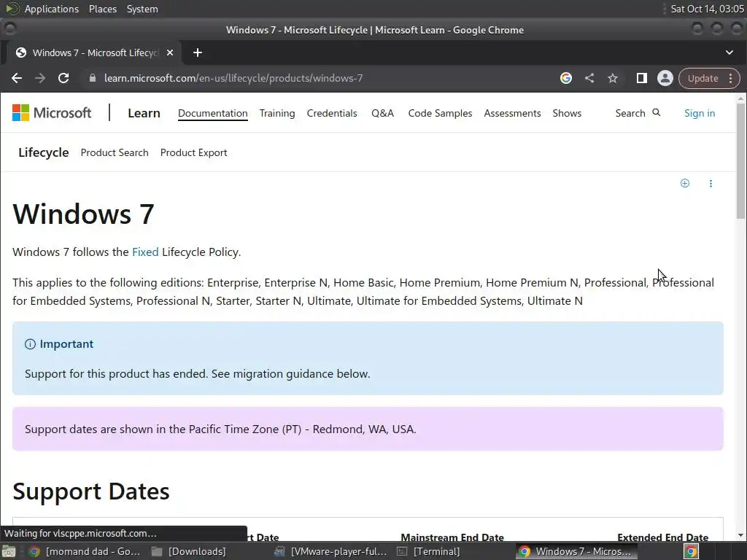Share this page via share icon
This screenshot has width=747, height=560.
[589, 78]
